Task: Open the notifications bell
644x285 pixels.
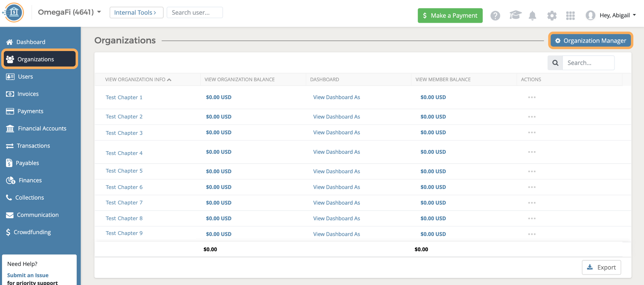Action: (532, 15)
